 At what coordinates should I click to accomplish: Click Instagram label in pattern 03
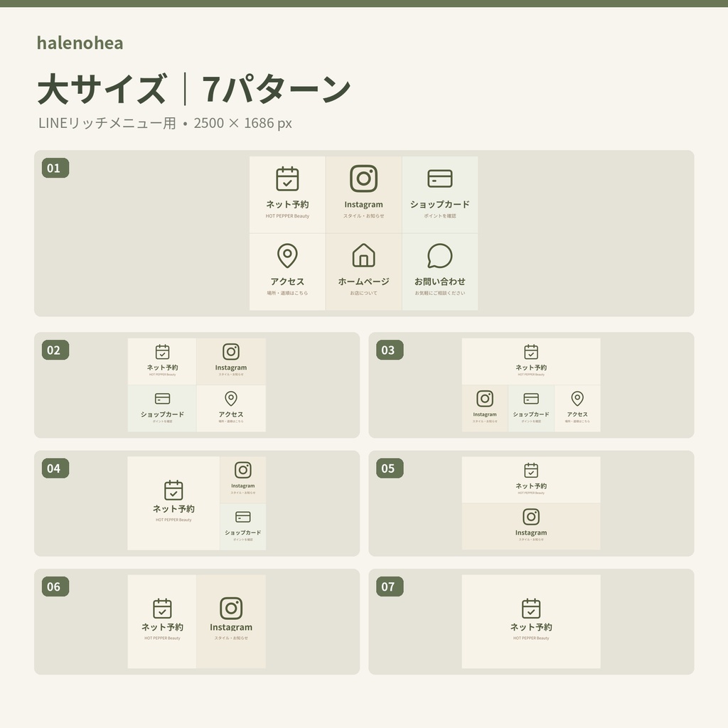pyautogui.click(x=485, y=414)
